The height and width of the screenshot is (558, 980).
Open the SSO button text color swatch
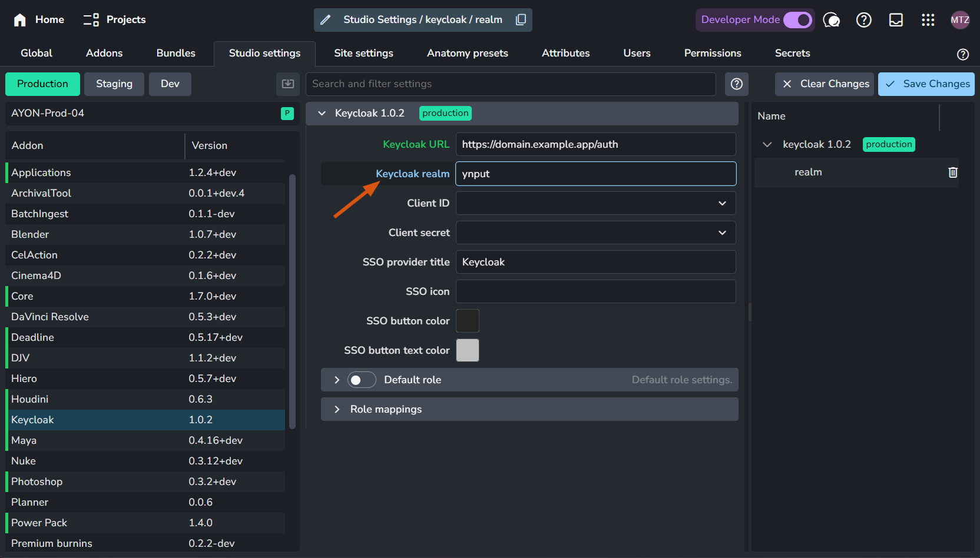click(x=468, y=350)
